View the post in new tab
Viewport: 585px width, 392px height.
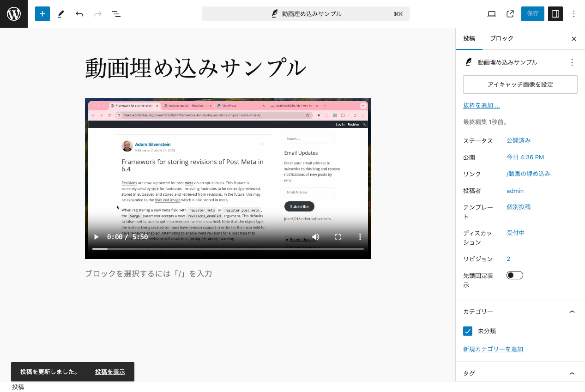(x=510, y=14)
